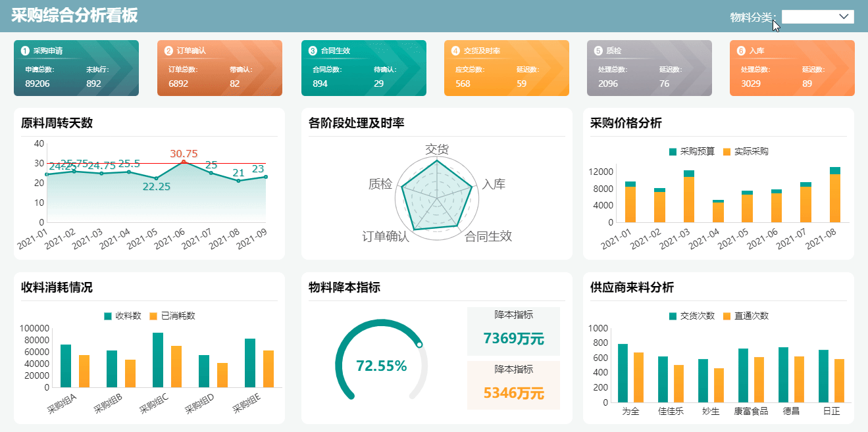Click the radar axis label 订单确认
Viewport: 868px width, 432px height.
point(386,236)
